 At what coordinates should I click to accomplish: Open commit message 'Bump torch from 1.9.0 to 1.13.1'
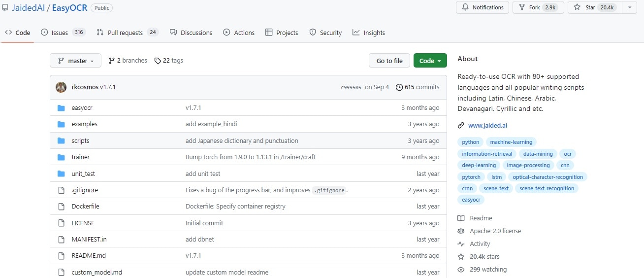click(x=251, y=157)
